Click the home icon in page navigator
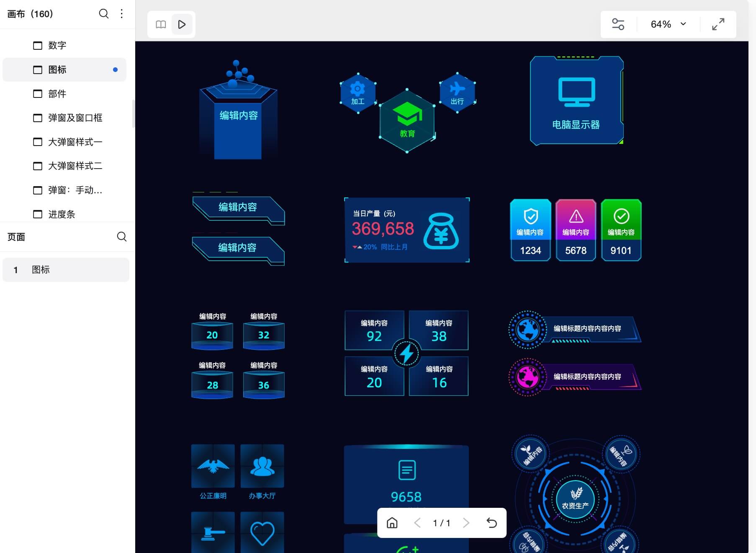The image size is (756, 553). click(x=392, y=523)
